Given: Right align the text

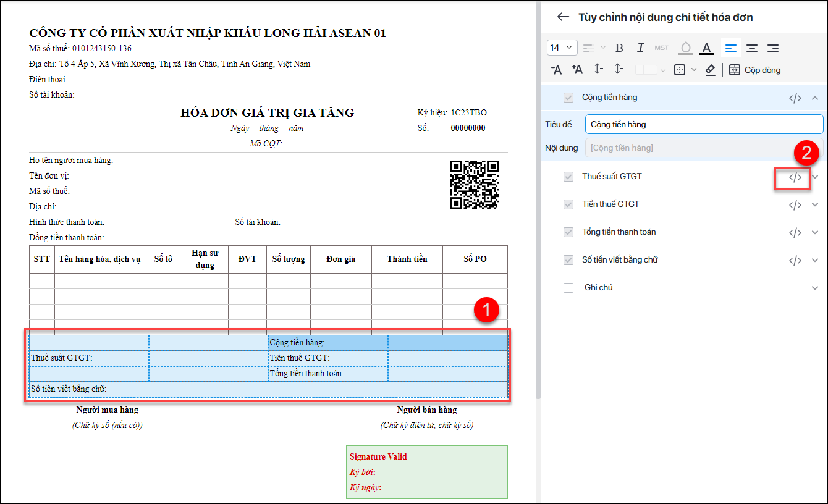Looking at the screenshot, I should coord(772,48).
